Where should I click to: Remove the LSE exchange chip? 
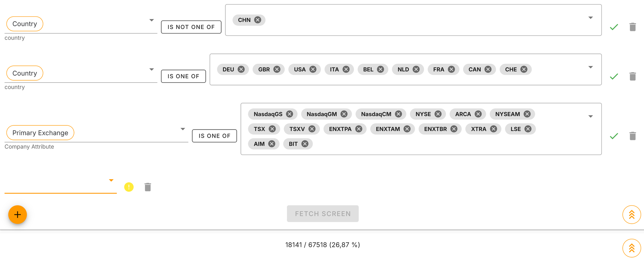(x=528, y=129)
